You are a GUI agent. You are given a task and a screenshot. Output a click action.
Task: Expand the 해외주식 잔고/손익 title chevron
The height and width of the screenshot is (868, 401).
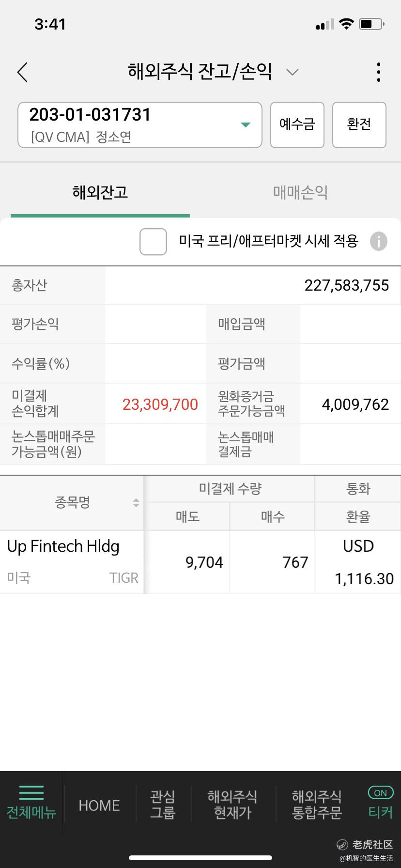pyautogui.click(x=292, y=72)
